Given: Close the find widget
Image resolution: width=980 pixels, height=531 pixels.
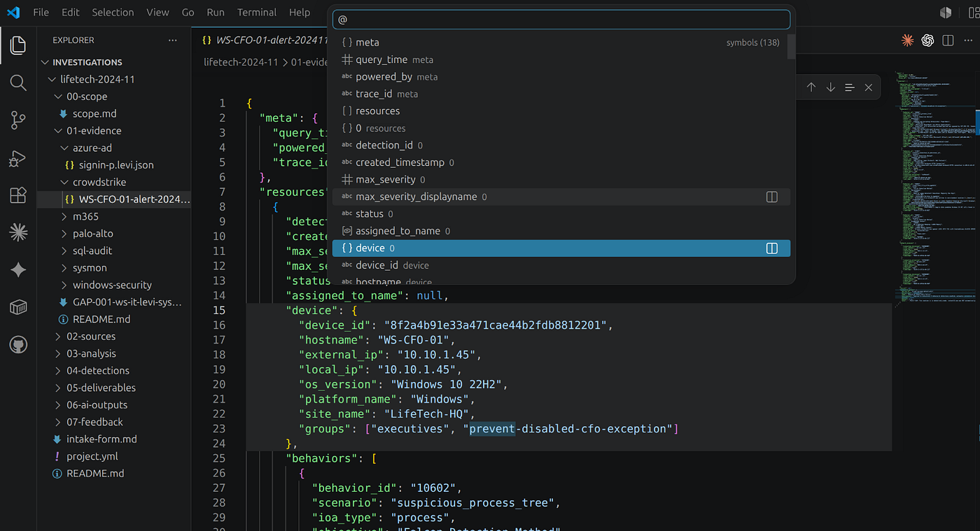Looking at the screenshot, I should pyautogui.click(x=869, y=87).
